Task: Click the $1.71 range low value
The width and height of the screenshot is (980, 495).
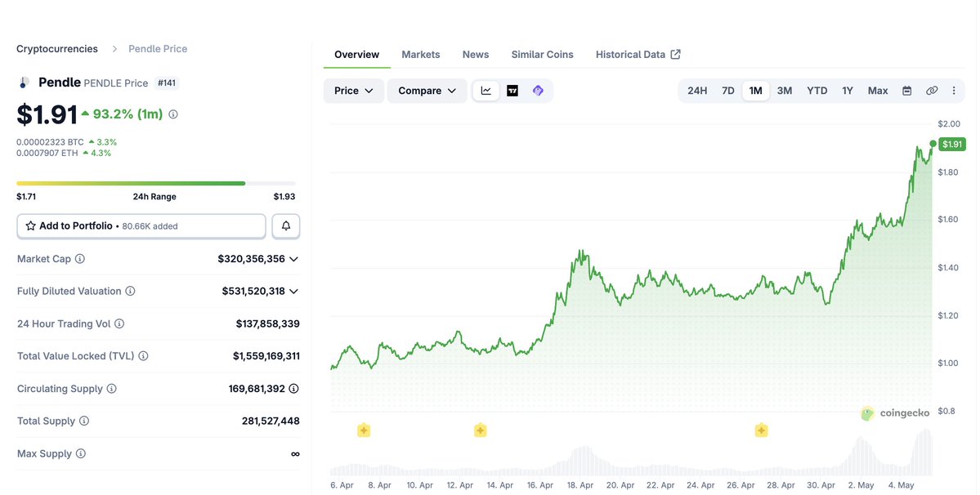Action: point(26,197)
